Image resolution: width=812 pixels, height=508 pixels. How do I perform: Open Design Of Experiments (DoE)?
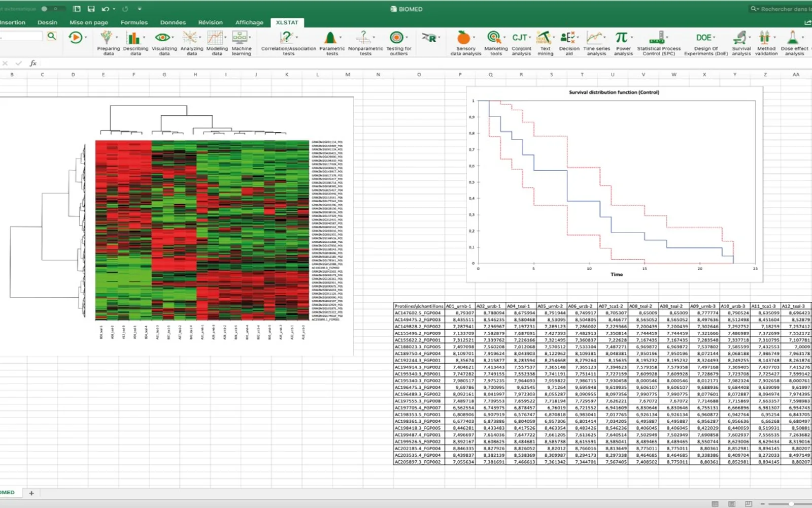click(x=705, y=43)
